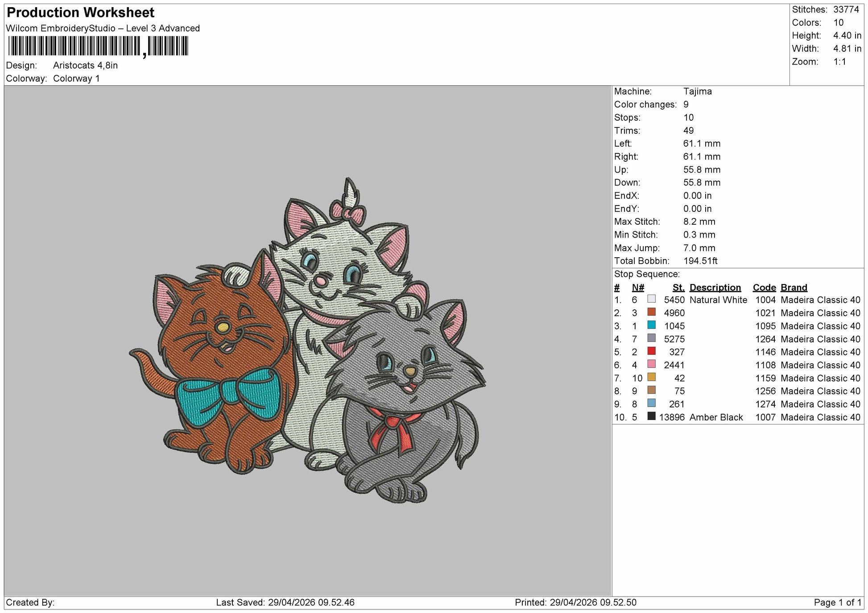The image size is (868, 613).
Task: Click the Zoom value 1:1
Action: tap(840, 62)
